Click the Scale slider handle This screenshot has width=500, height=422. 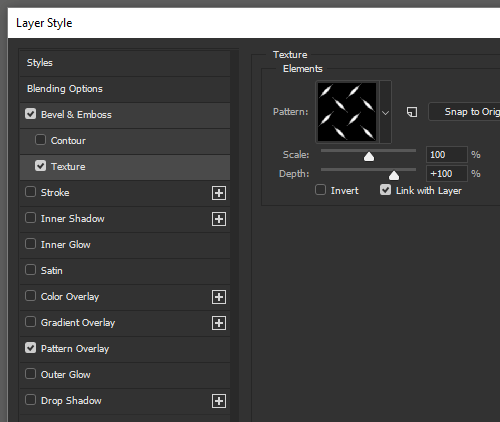tap(369, 156)
